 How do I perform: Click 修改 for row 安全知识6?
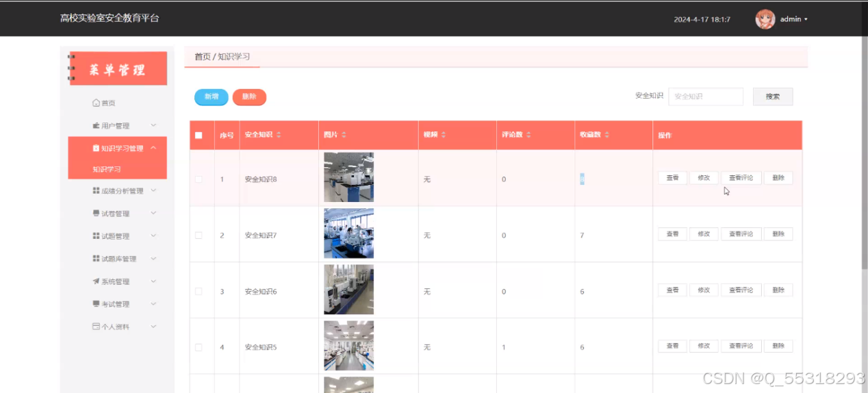click(x=704, y=290)
